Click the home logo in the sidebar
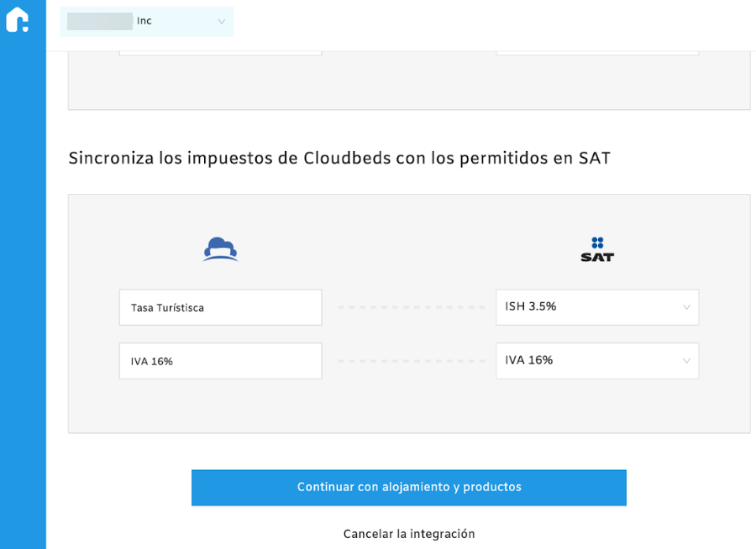This screenshot has height=549, width=756. 18,19
